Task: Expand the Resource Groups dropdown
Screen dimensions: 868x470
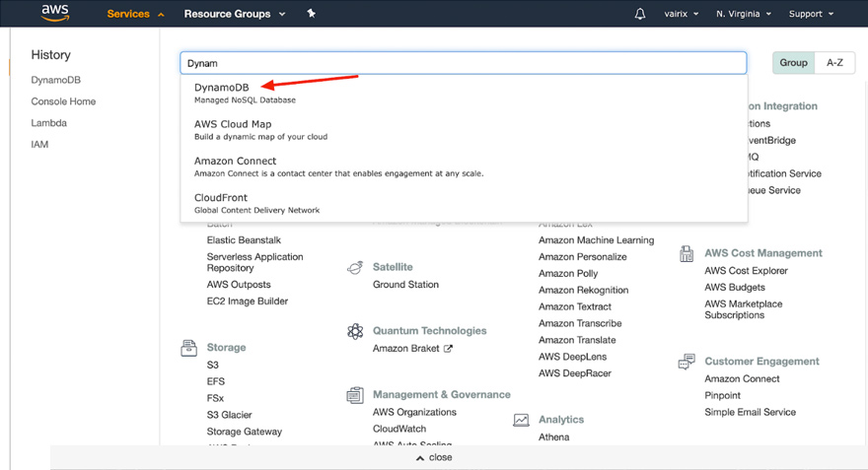Action: [x=234, y=14]
